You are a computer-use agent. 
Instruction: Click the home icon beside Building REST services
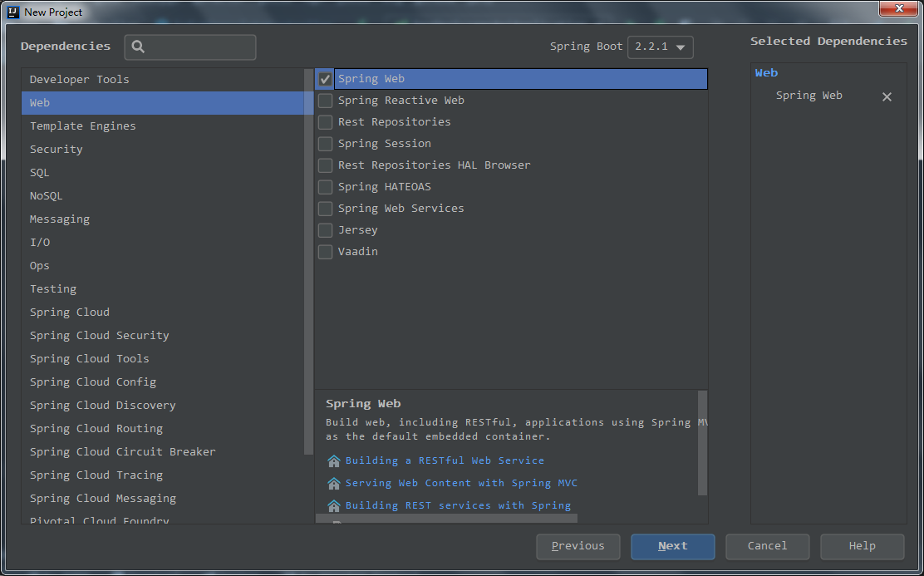[x=334, y=505]
